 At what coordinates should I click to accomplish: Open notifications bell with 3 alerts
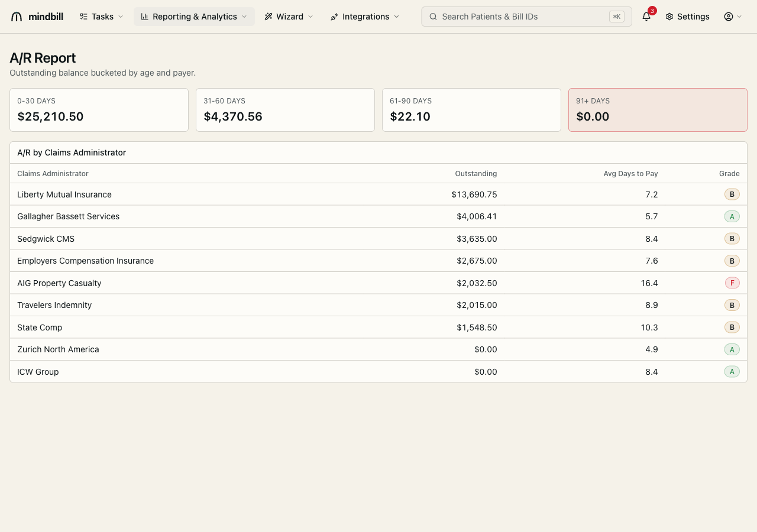tap(646, 17)
